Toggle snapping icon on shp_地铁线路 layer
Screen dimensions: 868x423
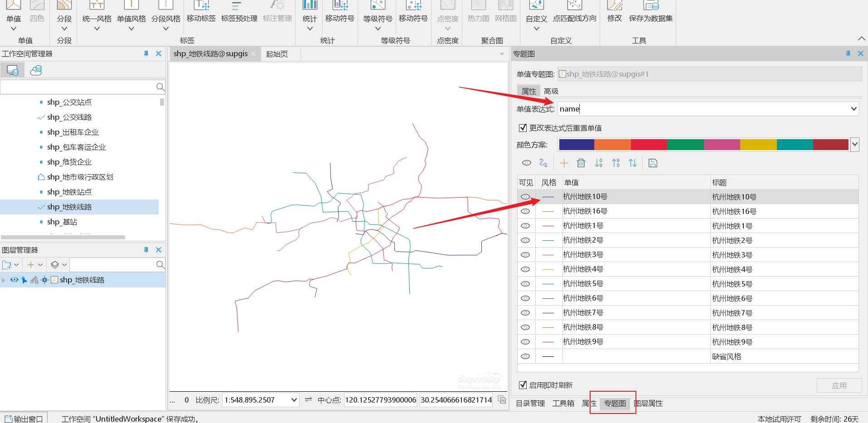point(44,280)
